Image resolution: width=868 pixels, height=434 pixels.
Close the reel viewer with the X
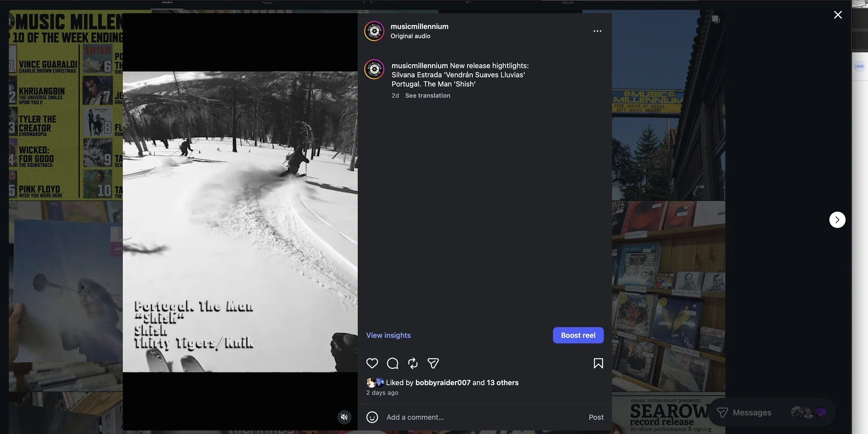tap(838, 15)
